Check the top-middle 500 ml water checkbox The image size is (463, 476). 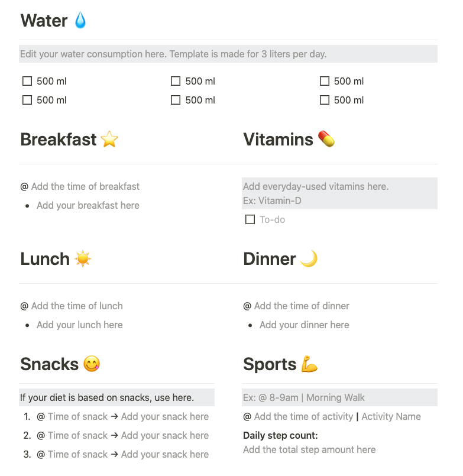coord(176,81)
